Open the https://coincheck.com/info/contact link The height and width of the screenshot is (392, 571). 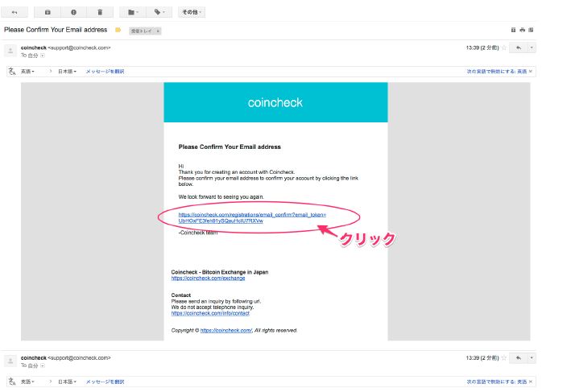[x=210, y=313]
